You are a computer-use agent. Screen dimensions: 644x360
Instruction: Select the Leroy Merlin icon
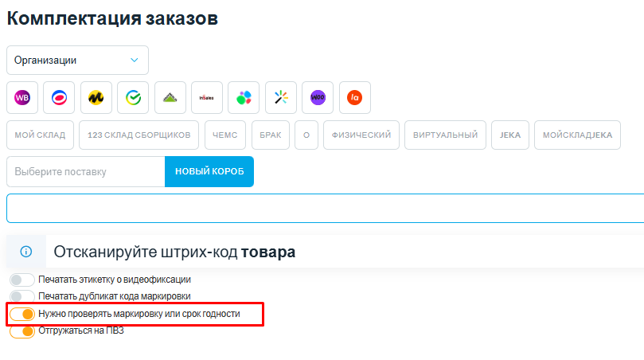click(170, 97)
